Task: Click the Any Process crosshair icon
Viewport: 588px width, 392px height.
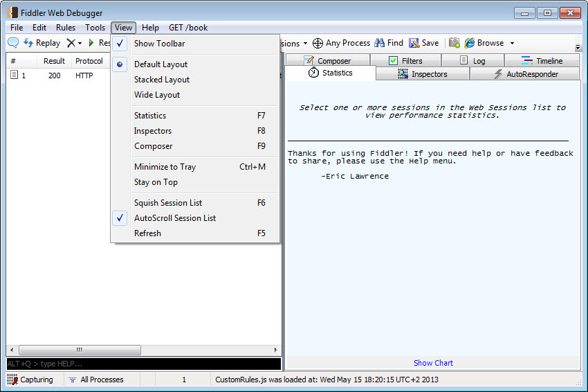Action: coord(318,43)
